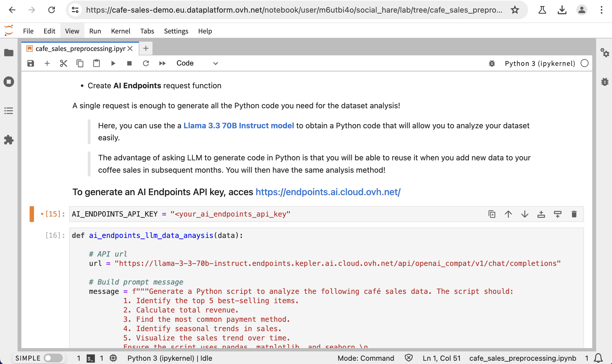
Task: Insert a cell below cell 15
Action: pos(558,214)
